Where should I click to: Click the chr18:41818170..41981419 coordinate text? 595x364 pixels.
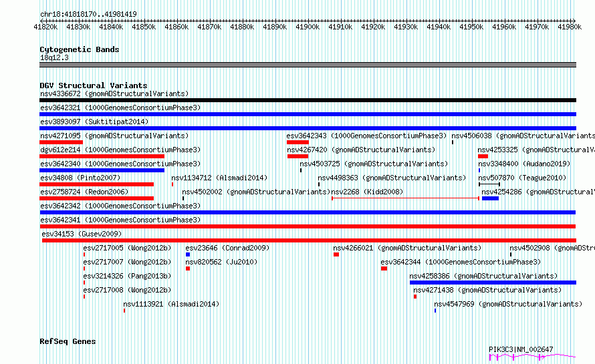point(88,14)
